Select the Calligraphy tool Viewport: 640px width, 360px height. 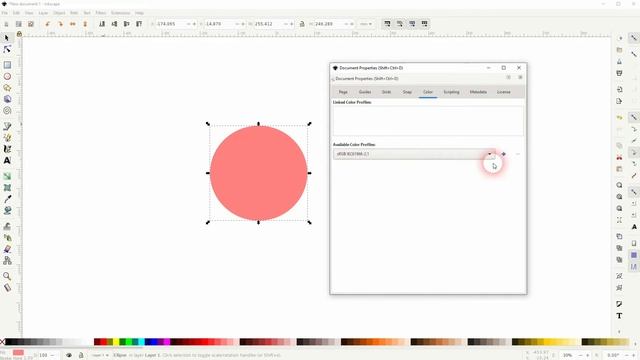point(7,149)
